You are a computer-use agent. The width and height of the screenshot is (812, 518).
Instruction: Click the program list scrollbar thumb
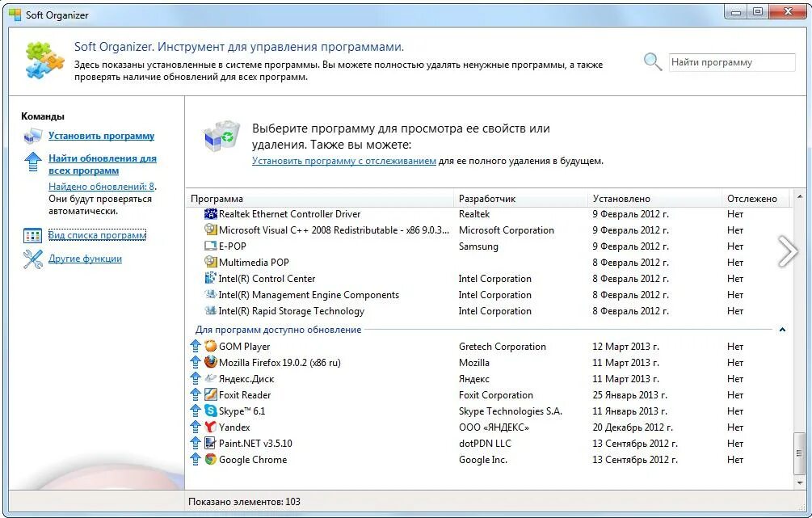coord(799,454)
